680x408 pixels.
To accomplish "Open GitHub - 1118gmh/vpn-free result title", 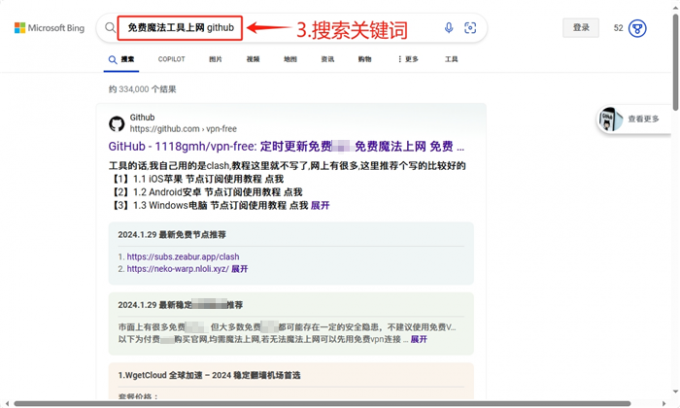I will point(286,147).
